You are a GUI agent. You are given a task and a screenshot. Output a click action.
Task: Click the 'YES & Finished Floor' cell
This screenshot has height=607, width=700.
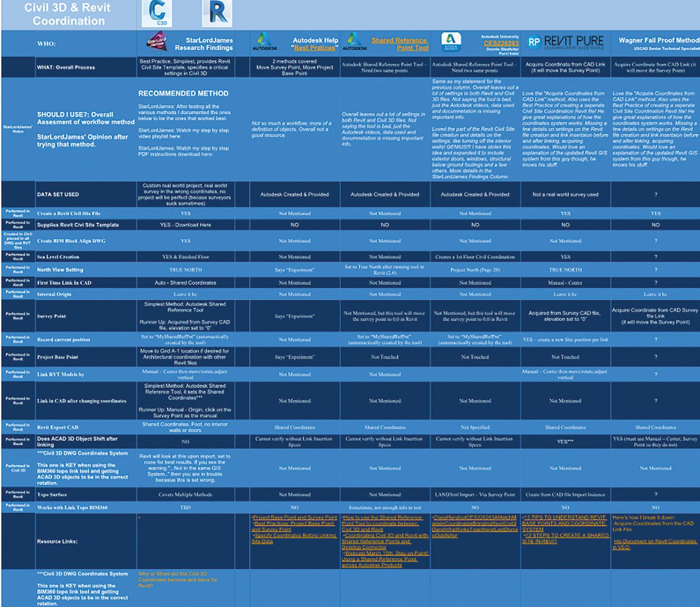click(186, 257)
